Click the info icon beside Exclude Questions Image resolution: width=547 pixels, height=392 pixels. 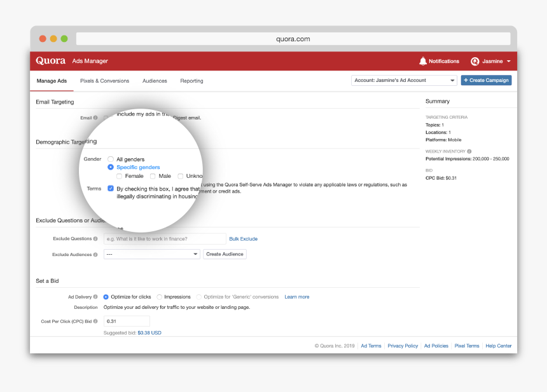pyautogui.click(x=95, y=239)
